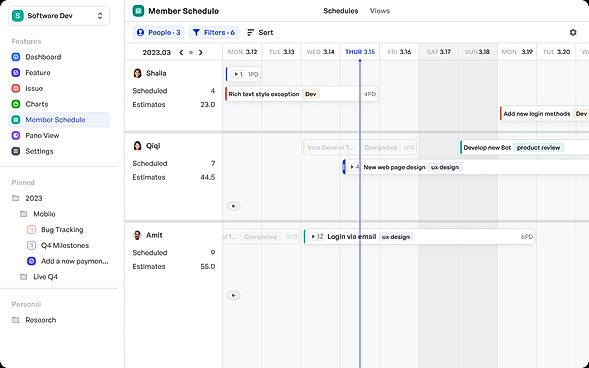
Task: Open the Filters · 6 panel
Action: click(213, 33)
